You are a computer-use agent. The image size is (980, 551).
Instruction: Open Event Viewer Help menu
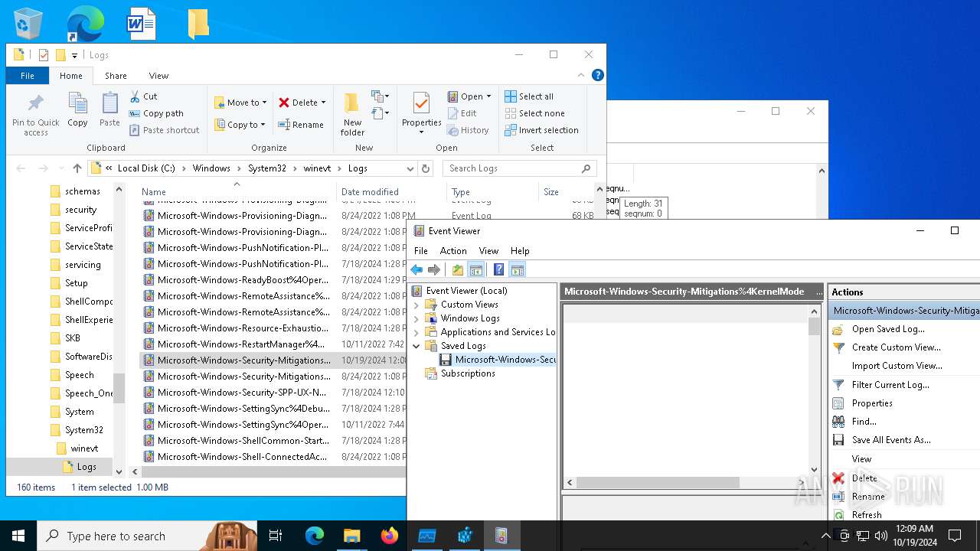pos(520,251)
